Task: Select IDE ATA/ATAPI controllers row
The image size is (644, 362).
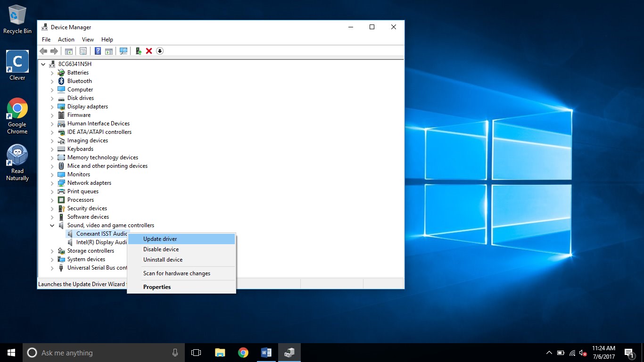Action: coord(99,132)
